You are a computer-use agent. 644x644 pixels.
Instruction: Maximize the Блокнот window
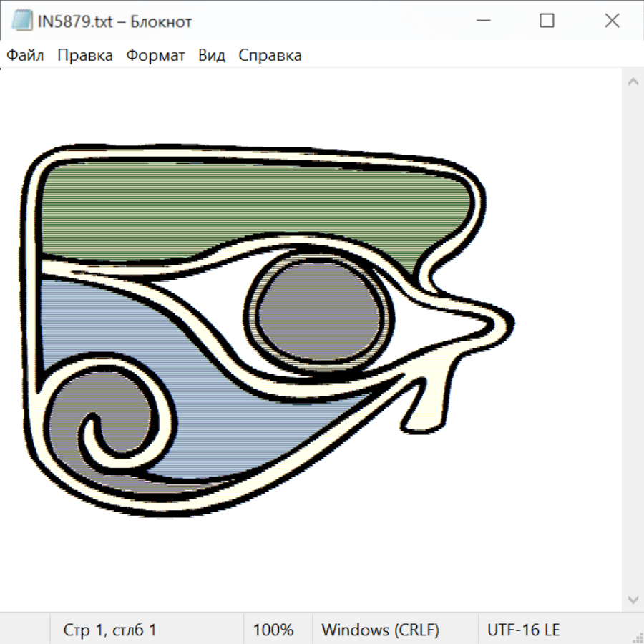(x=547, y=21)
